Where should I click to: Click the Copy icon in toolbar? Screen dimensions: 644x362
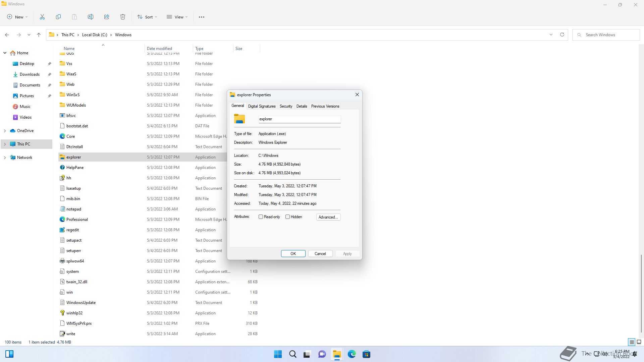pyautogui.click(x=58, y=17)
